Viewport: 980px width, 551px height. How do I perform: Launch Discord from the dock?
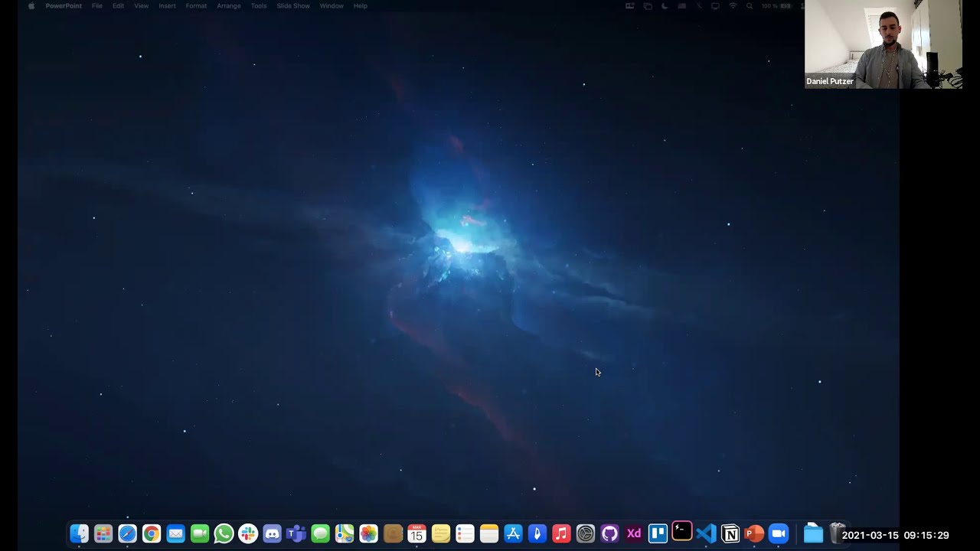[x=272, y=533]
